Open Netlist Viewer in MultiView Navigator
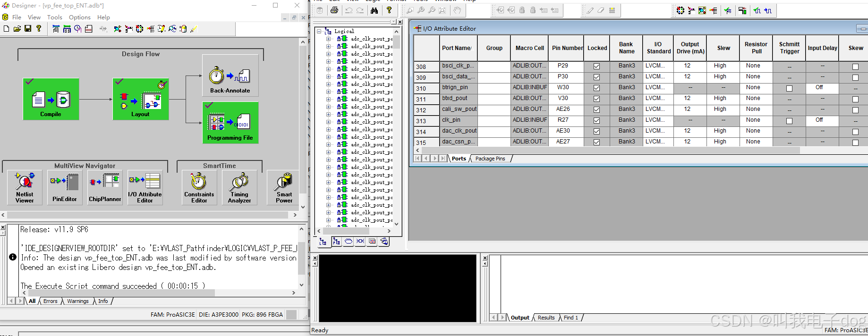Image resolution: width=868 pixels, height=336 pixels. tap(25, 187)
